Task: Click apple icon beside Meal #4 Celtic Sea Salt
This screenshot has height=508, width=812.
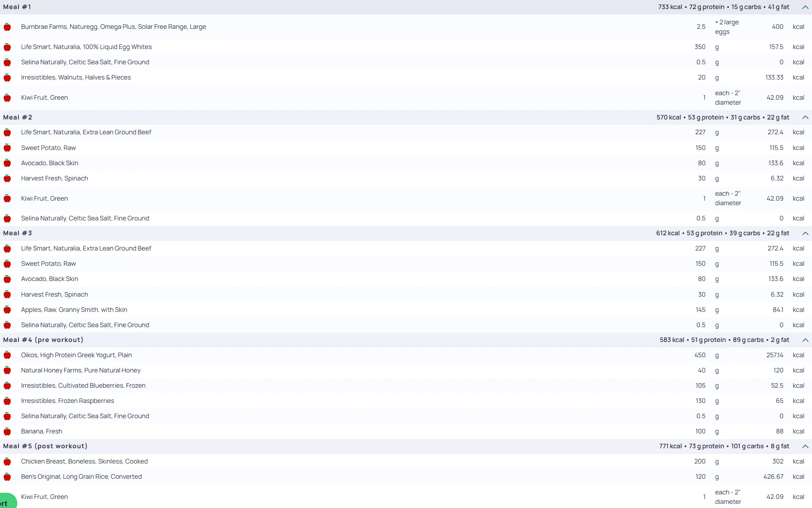Action: (x=7, y=416)
